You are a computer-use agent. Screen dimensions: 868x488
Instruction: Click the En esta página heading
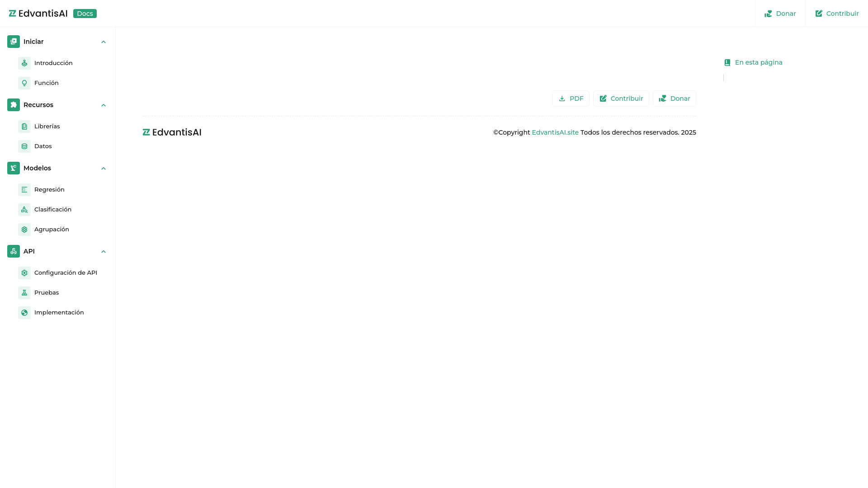[759, 62]
